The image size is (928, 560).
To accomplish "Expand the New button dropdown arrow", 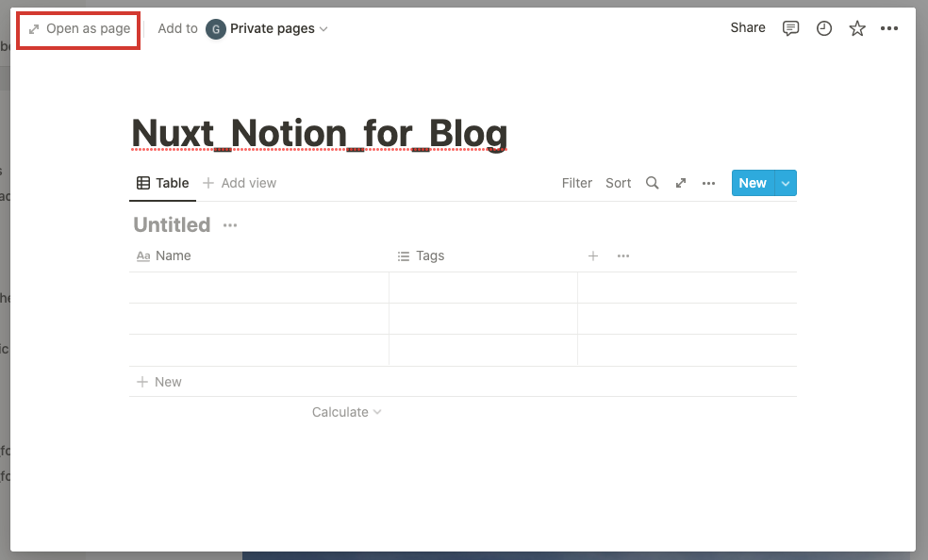I will click(786, 183).
